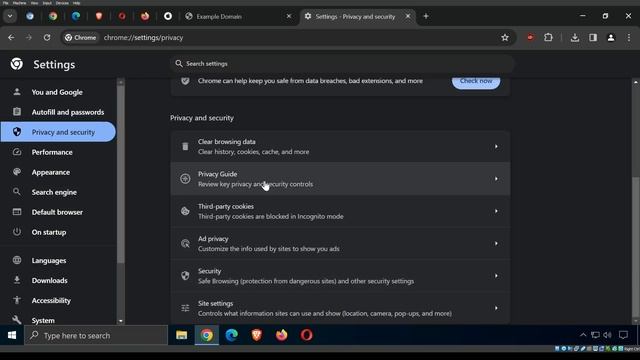Select Privacy and security in sidebar
640x360 pixels.
[58, 132]
